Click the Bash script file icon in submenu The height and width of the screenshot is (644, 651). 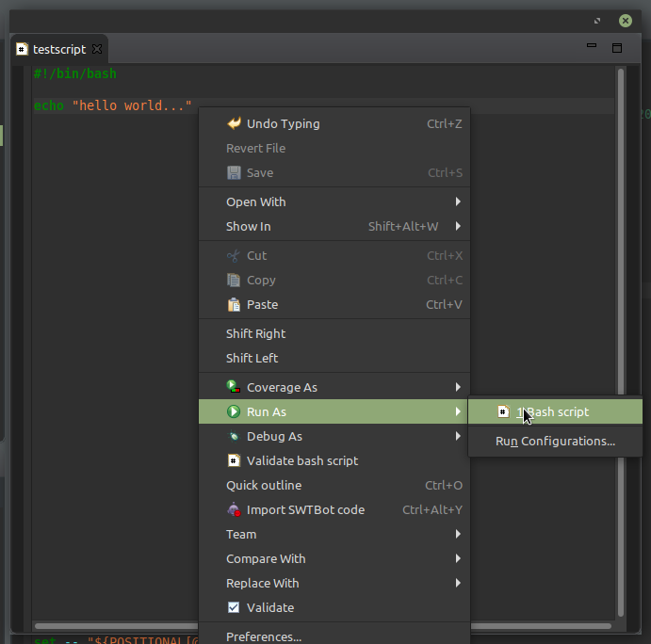click(503, 411)
